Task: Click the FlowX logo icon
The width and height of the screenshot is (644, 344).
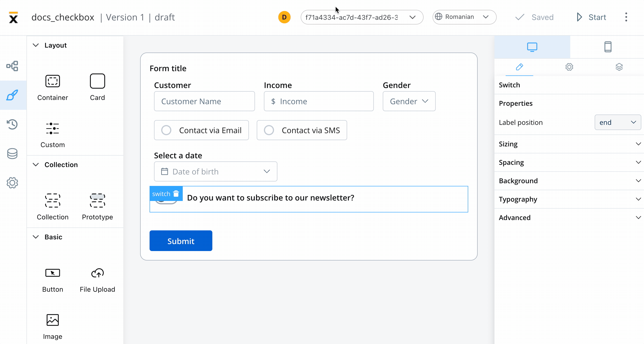Action: [x=13, y=18]
